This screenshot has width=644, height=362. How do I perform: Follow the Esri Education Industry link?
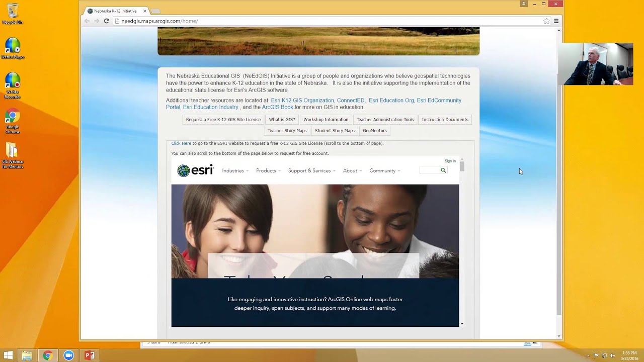click(210, 107)
